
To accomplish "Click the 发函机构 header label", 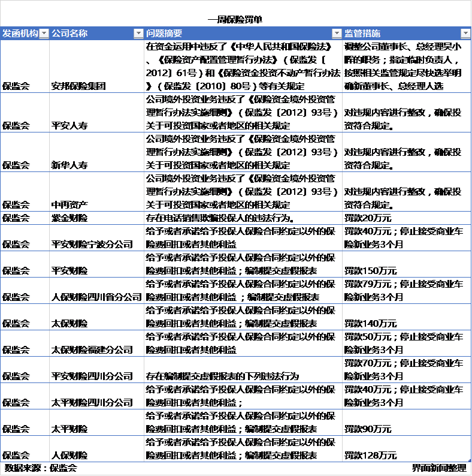I will (20, 34).
